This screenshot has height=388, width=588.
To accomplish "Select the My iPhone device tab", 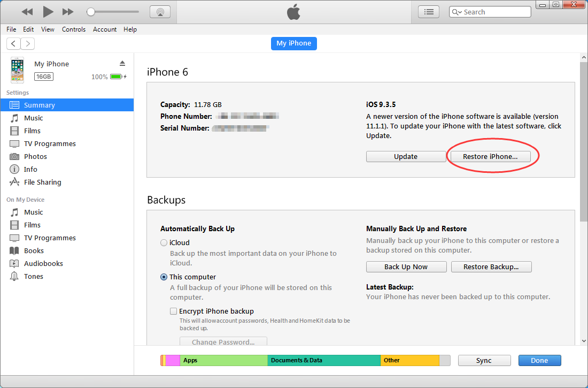I will pyautogui.click(x=293, y=43).
